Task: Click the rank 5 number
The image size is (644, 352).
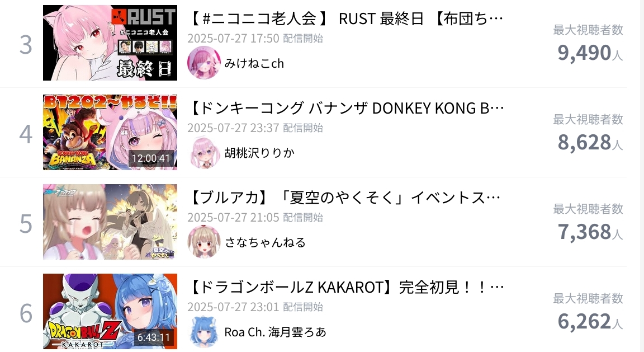Action: [x=26, y=224]
